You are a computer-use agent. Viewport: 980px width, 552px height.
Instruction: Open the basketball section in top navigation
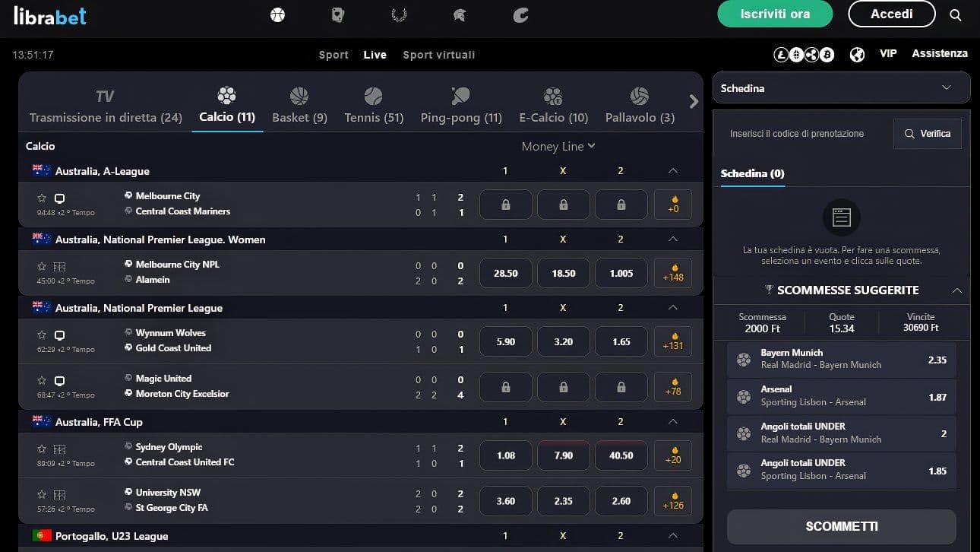coord(277,14)
